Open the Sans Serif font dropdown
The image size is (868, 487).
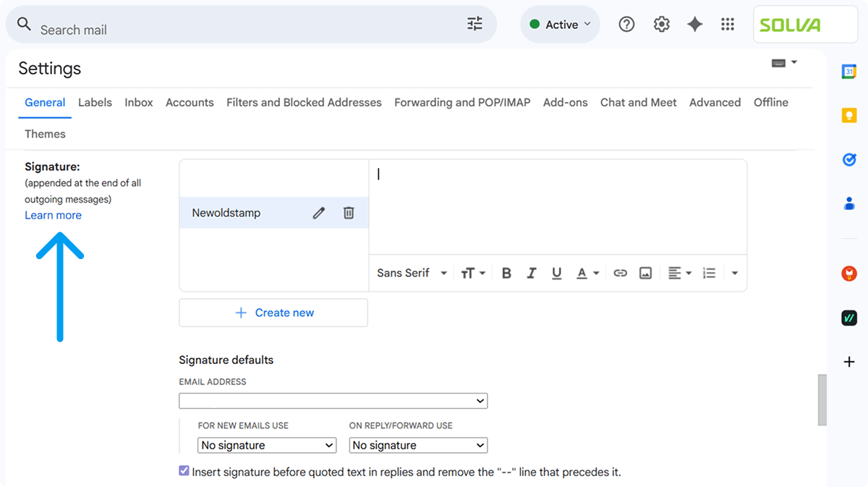point(412,273)
